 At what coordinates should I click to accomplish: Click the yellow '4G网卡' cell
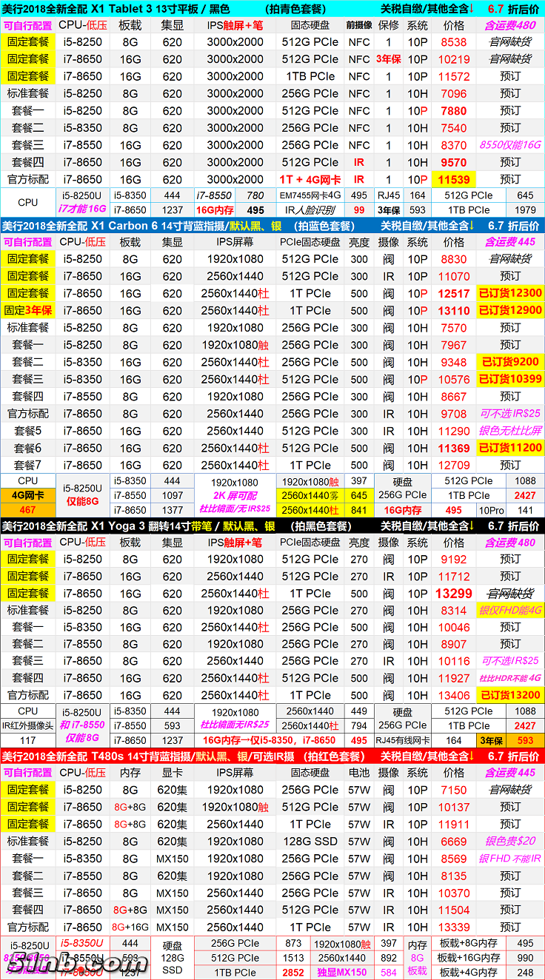pyautogui.click(x=28, y=495)
